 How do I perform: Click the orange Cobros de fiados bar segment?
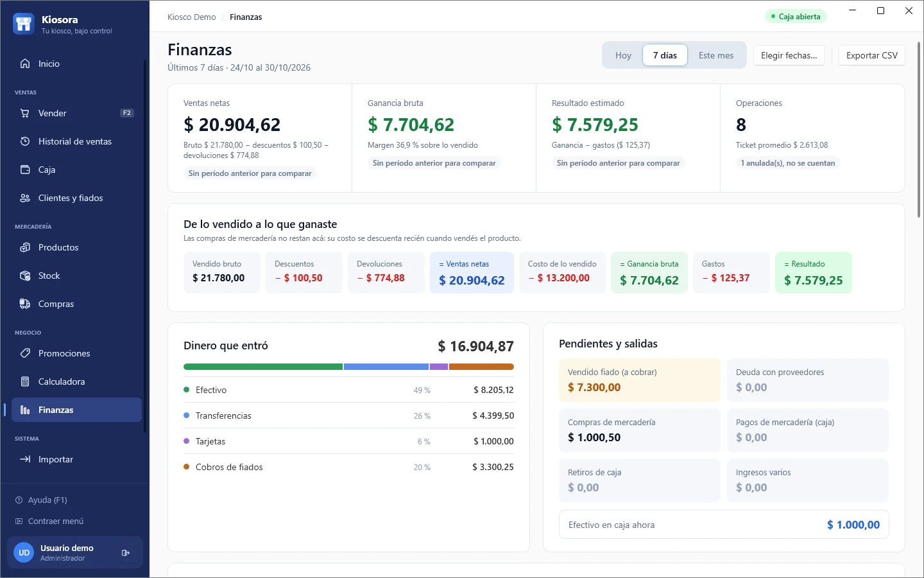481,367
